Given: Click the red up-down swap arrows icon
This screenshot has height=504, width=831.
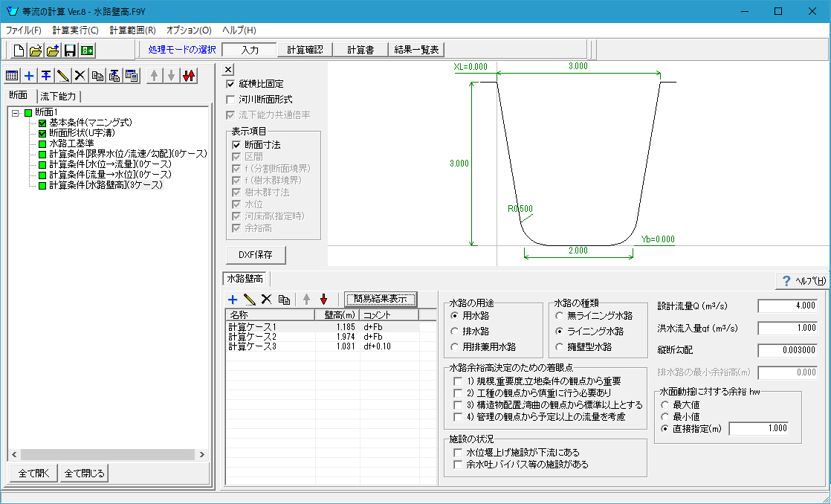Looking at the screenshot, I should (187, 76).
